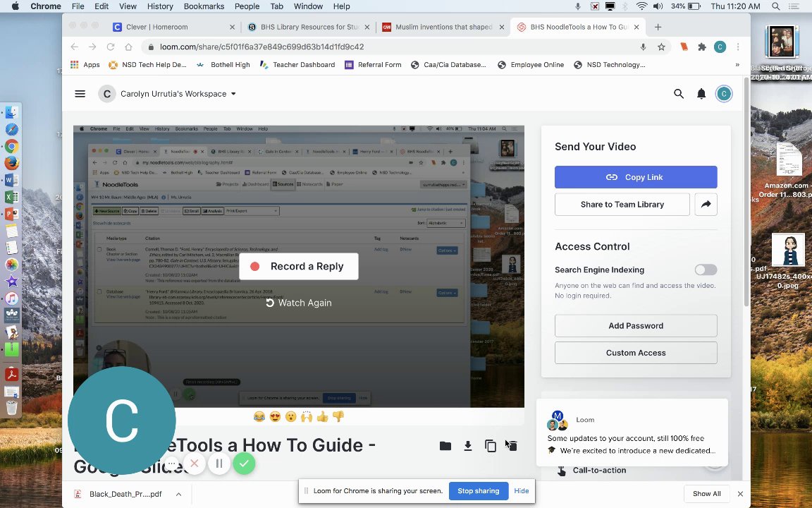Move the video using the folder icon
The height and width of the screenshot is (508, 812).
[x=445, y=446]
